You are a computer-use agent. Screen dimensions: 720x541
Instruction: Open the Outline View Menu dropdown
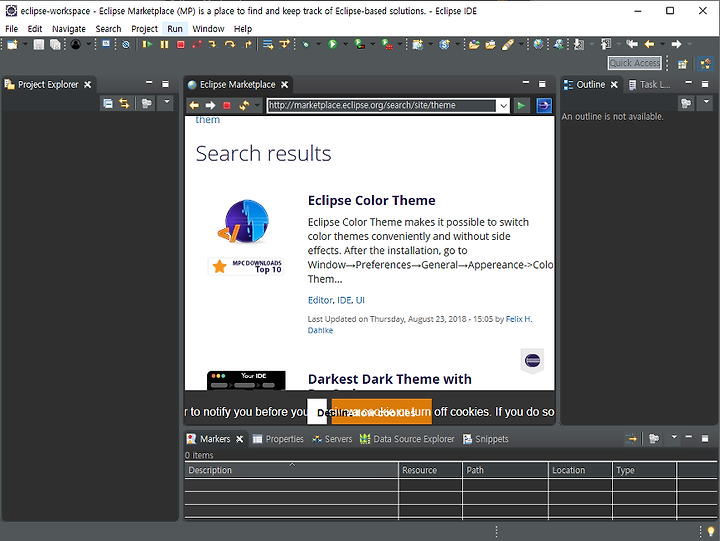[706, 101]
